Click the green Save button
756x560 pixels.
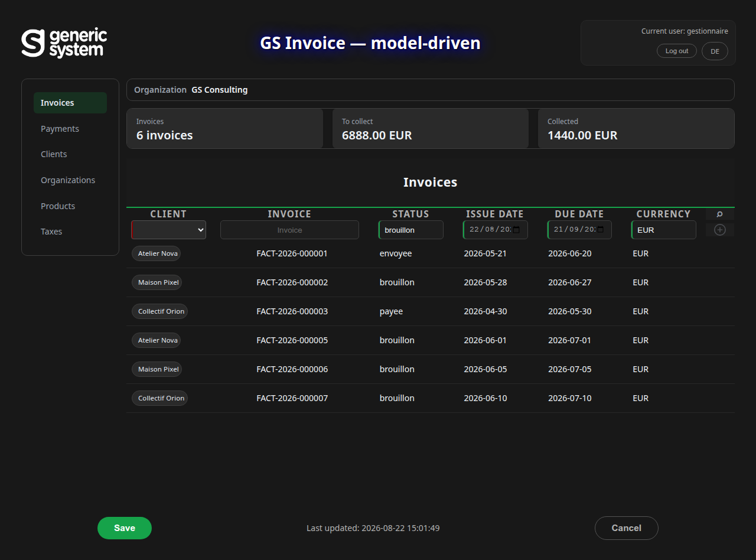pyautogui.click(x=125, y=528)
